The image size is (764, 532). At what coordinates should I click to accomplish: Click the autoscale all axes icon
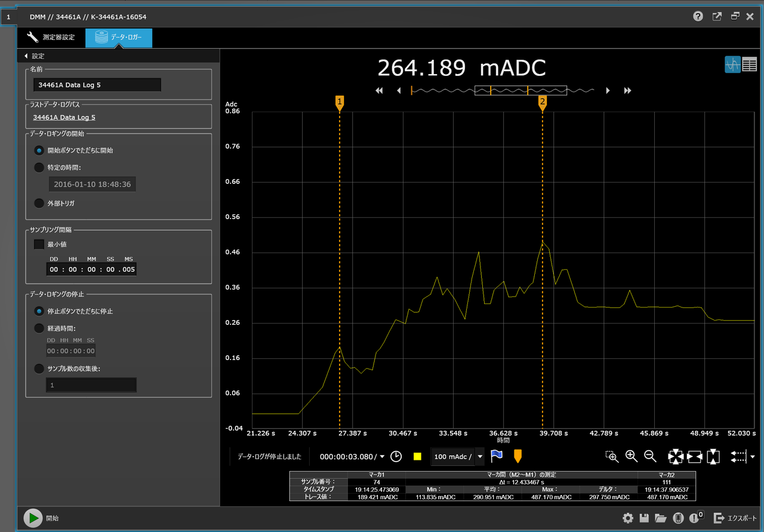coord(675,457)
